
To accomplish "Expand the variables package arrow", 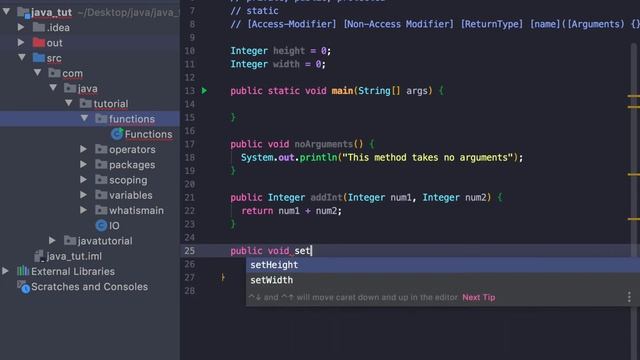I will point(83,195).
